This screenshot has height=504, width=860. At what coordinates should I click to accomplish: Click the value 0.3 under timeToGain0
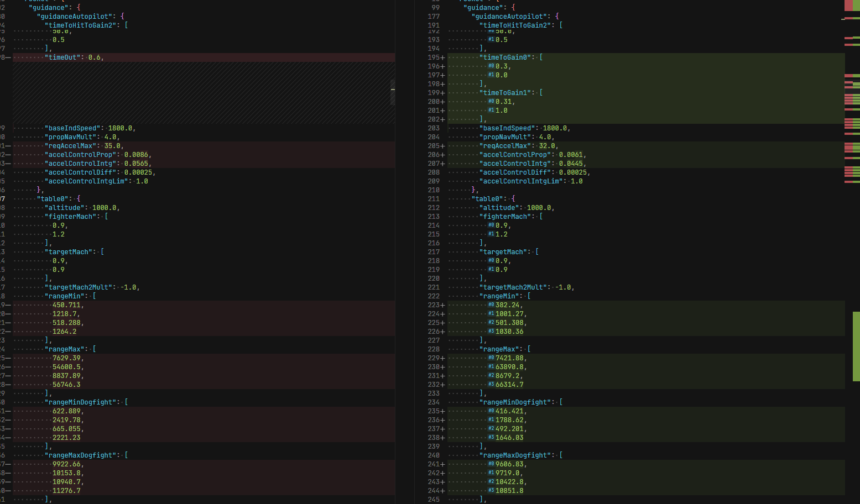[502, 66]
